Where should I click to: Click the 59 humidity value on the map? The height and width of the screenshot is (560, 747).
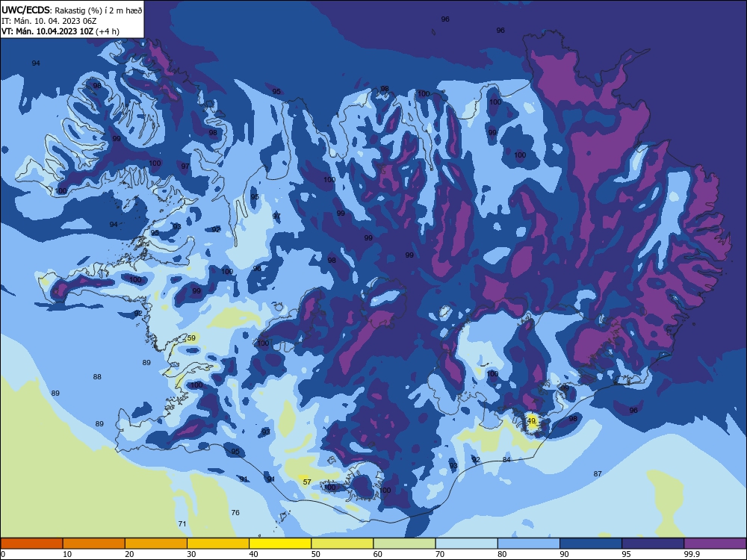tap(191, 338)
